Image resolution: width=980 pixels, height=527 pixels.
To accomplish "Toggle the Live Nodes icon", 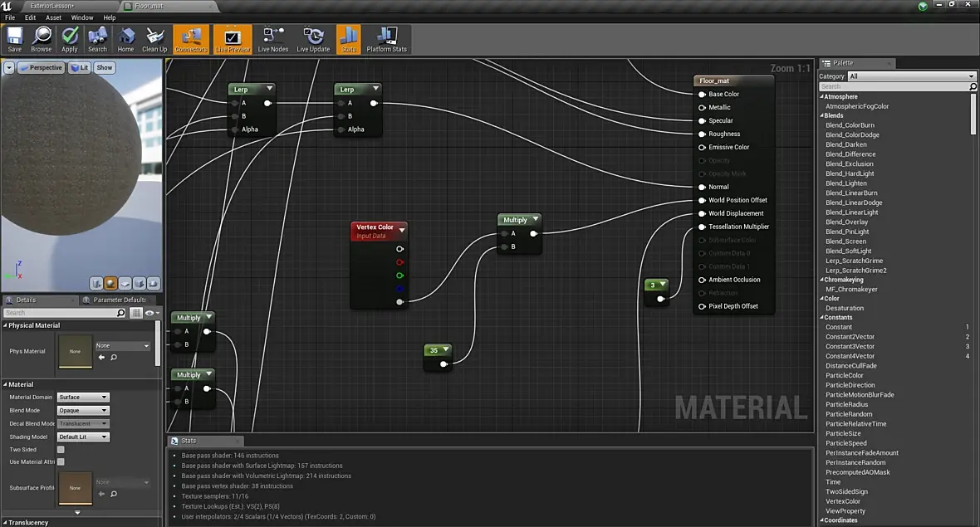I will 272,38.
